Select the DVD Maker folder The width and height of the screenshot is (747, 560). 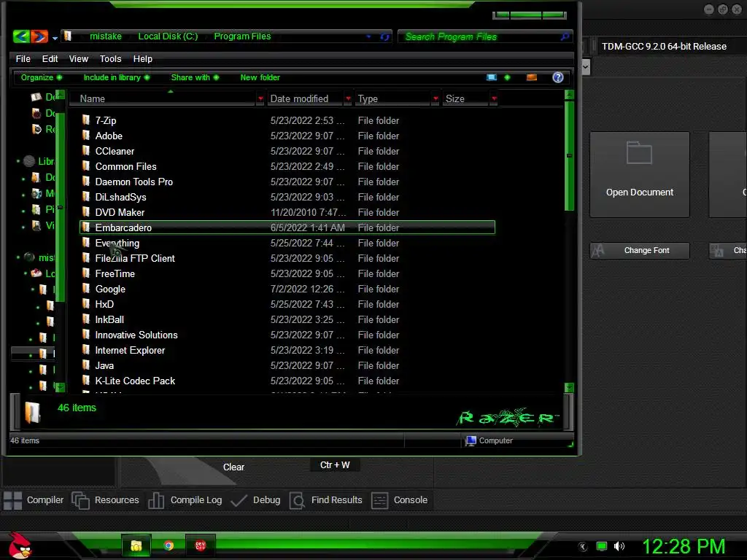click(x=120, y=212)
